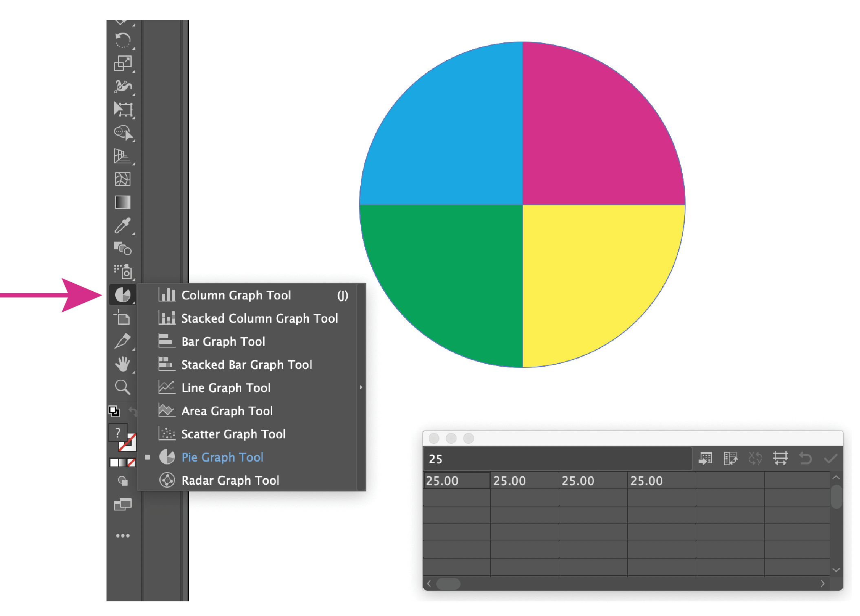Select the Gradient tool in toolbar
This screenshot has width=860, height=616.
pyautogui.click(x=122, y=202)
